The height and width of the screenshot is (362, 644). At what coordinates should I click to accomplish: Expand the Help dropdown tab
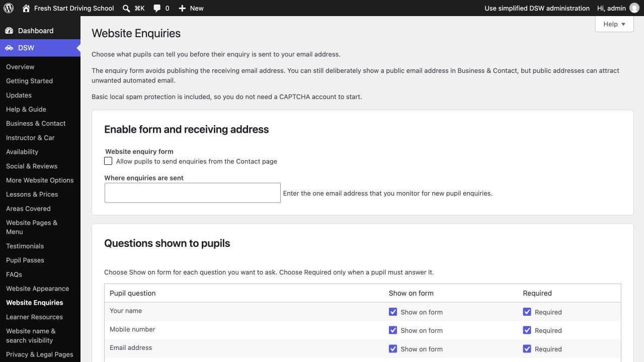614,24
